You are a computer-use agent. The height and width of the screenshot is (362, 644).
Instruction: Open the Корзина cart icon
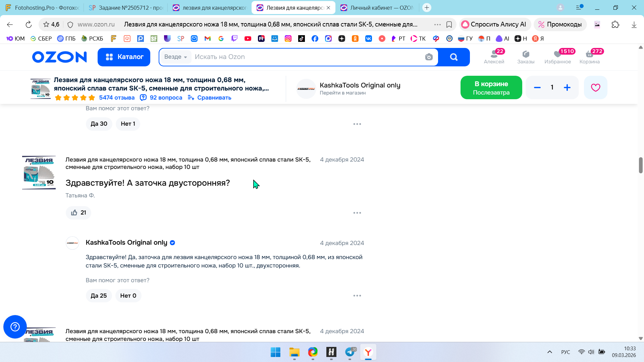point(589,57)
